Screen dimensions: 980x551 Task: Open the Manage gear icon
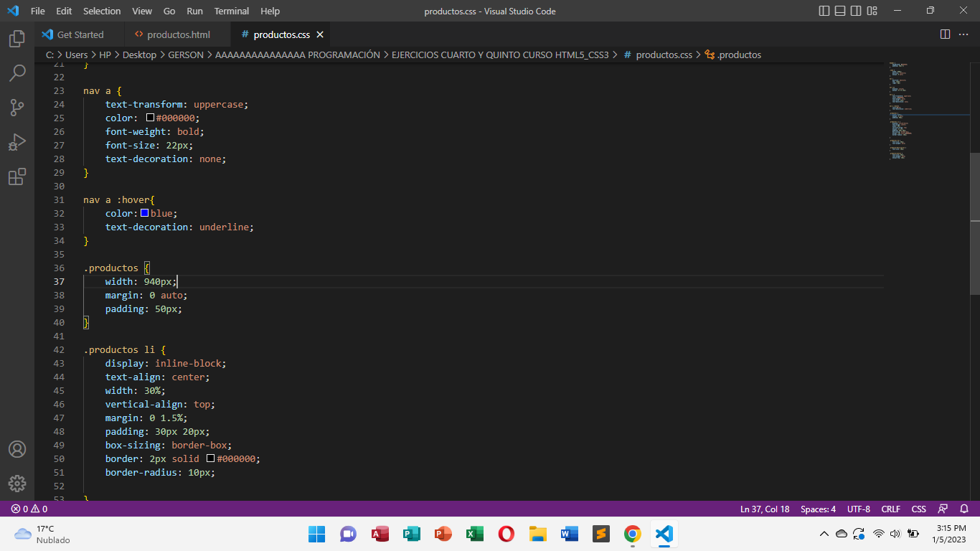[17, 484]
